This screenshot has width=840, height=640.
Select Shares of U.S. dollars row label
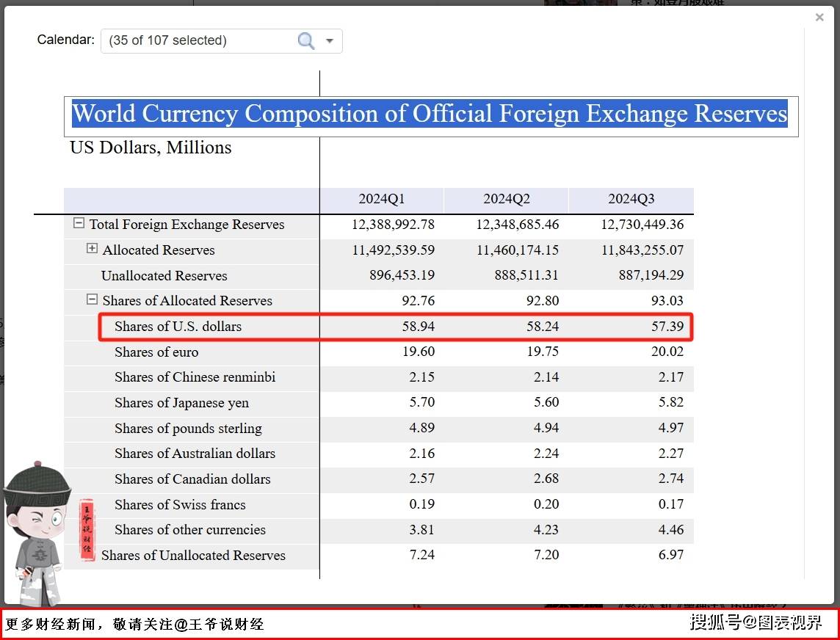[178, 327]
